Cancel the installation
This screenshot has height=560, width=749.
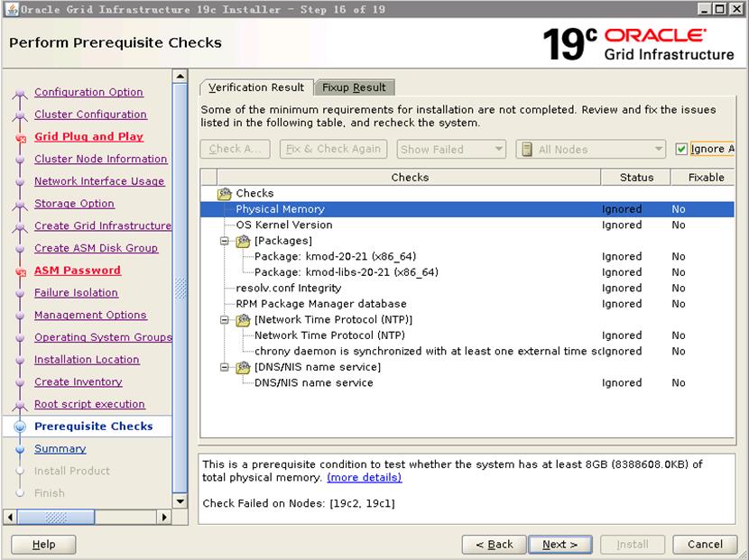point(705,545)
